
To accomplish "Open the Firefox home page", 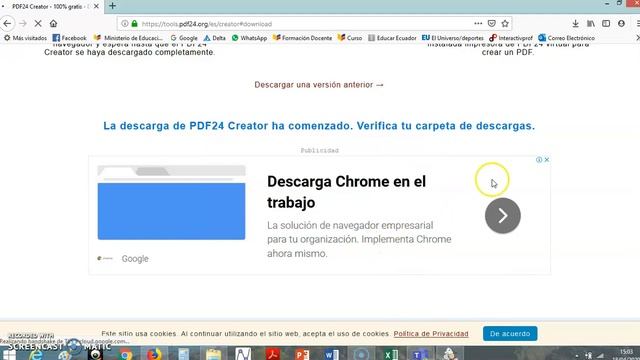I will (x=53, y=24).
